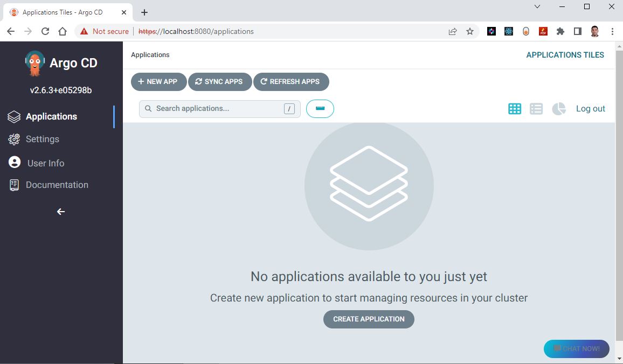Viewport: 623px width, 364px height.
Task: Click the version text v2.6.3+e05298b
Action: [x=61, y=90]
